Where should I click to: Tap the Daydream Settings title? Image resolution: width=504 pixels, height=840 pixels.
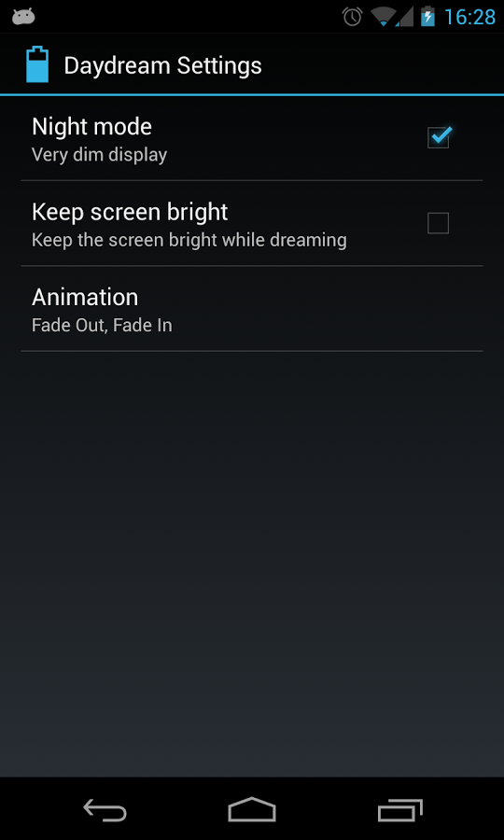162,66
